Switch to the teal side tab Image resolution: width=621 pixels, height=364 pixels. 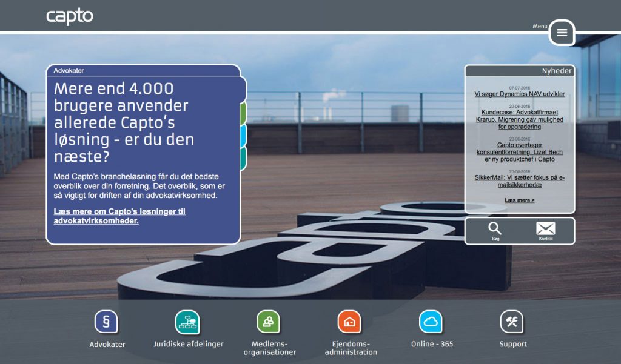tap(244, 158)
